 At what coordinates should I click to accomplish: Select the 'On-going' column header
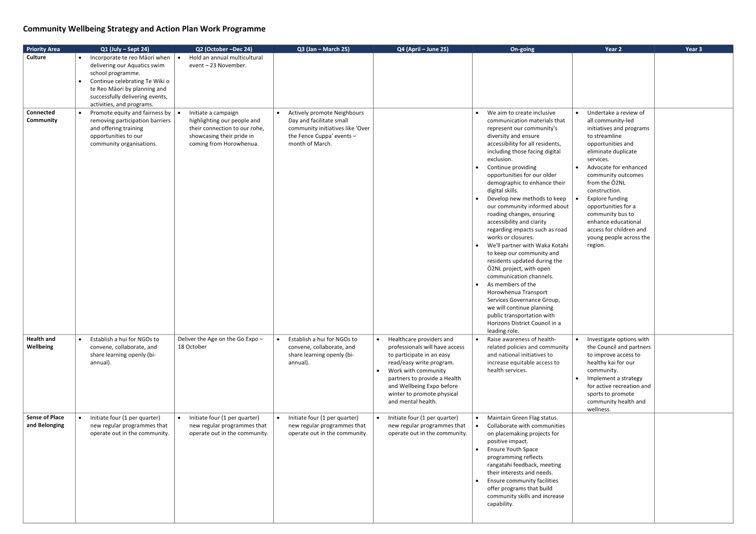pos(522,49)
